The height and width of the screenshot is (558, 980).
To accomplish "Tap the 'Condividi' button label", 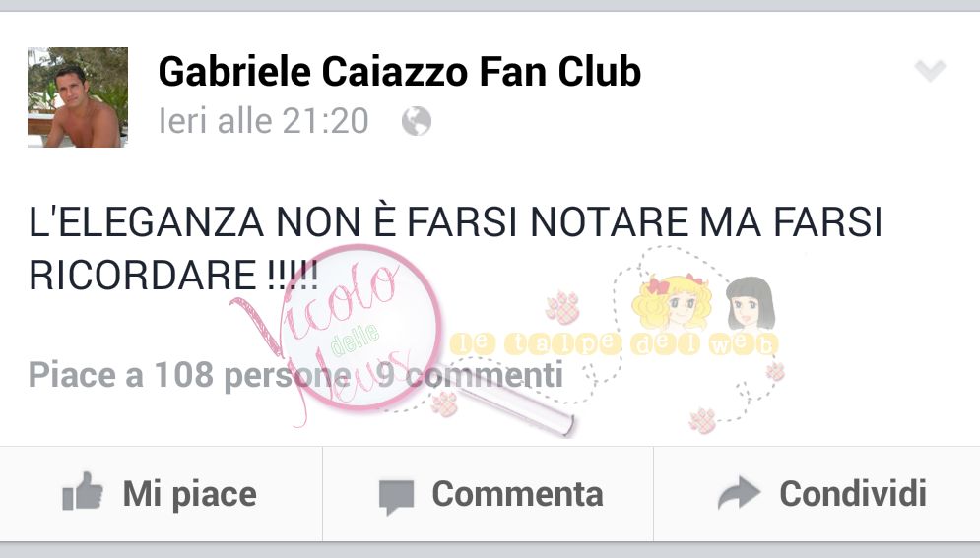I will 853,494.
